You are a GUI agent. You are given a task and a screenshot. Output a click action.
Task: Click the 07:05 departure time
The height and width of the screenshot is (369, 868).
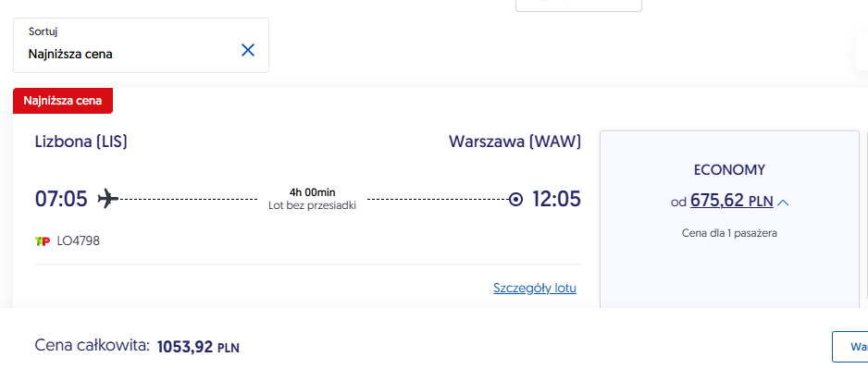[x=61, y=199]
